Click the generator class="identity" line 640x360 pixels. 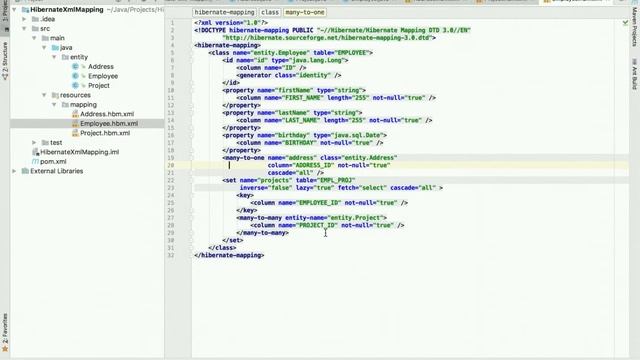pos(289,75)
